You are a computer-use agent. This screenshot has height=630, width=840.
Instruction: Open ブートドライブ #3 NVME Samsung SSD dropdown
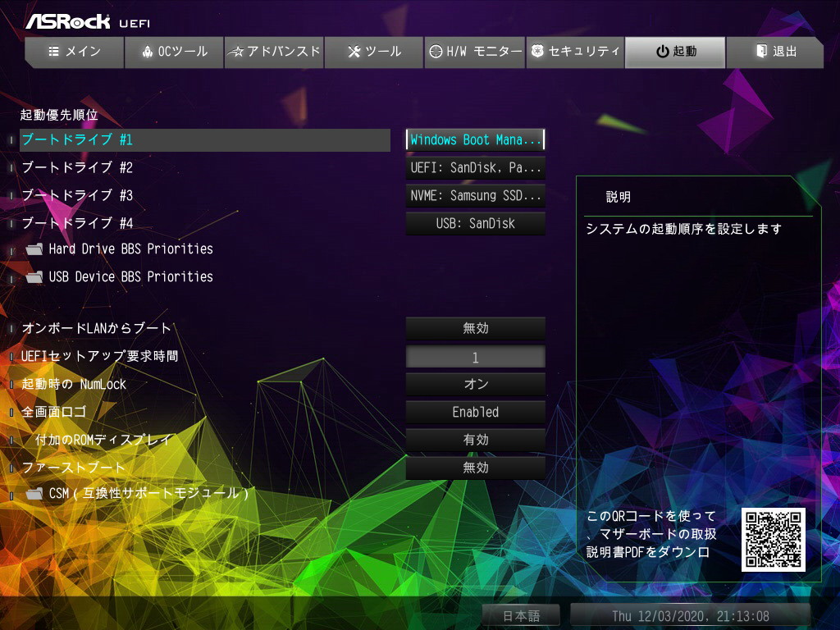(x=475, y=195)
